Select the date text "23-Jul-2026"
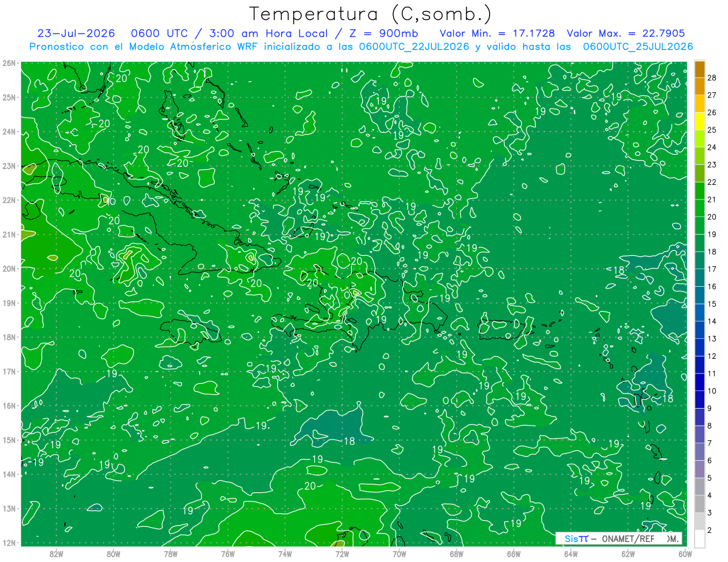The width and height of the screenshot is (728, 562). point(76,33)
